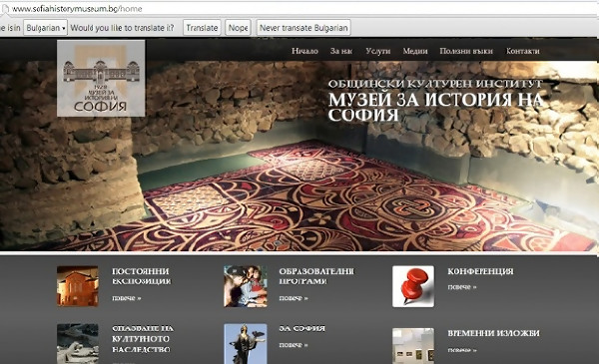599x364 pixels.
Task: Click the address bar URL sofiahistorymuseum.bg
Action: pyautogui.click(x=77, y=8)
